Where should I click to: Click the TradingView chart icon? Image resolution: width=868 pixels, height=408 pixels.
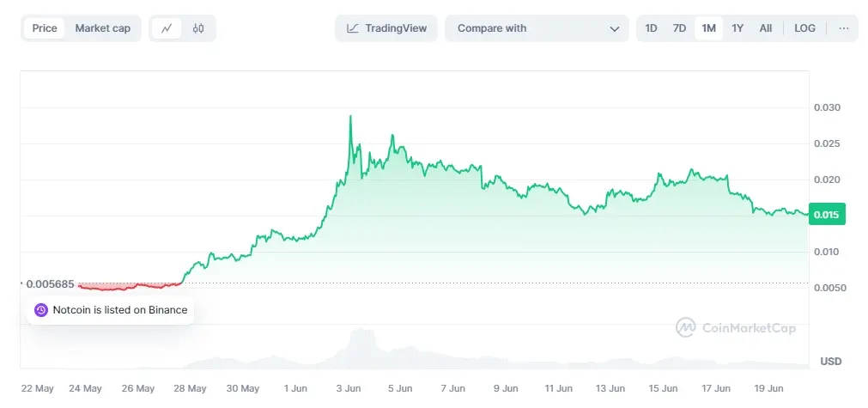click(x=353, y=28)
